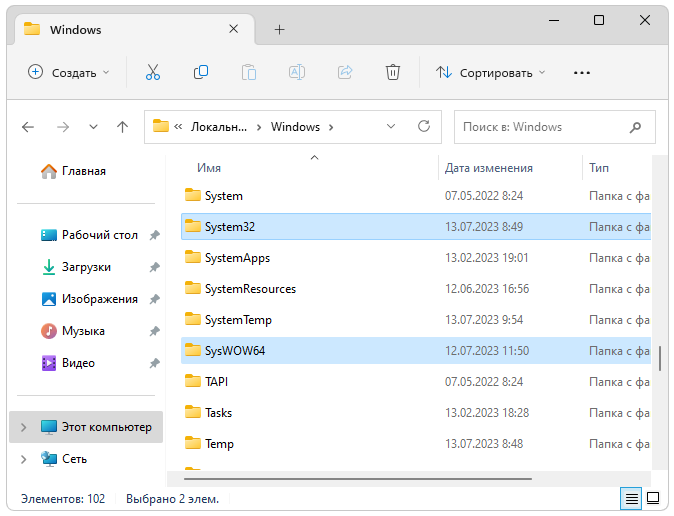
Task: Click the SystemApps folder icon
Action: click(193, 257)
